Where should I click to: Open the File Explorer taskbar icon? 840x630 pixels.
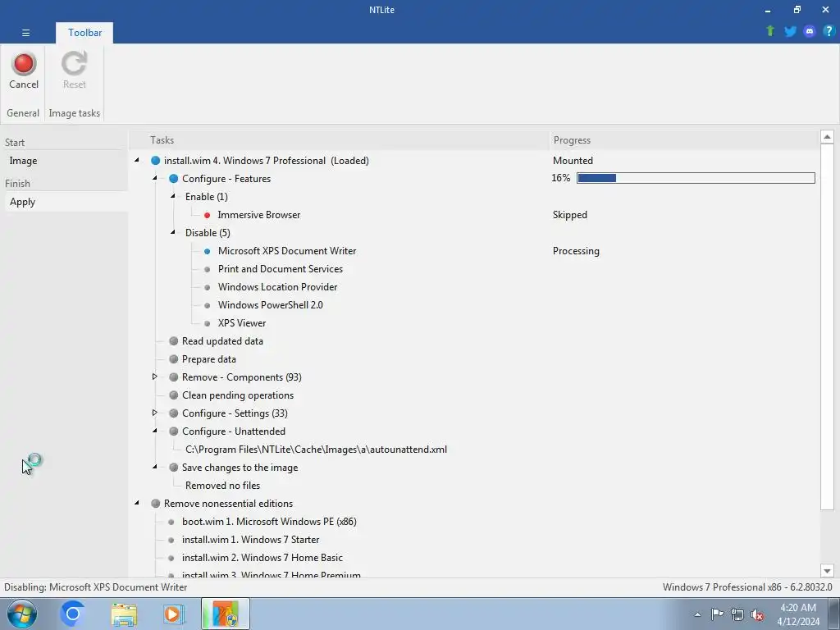pos(124,614)
